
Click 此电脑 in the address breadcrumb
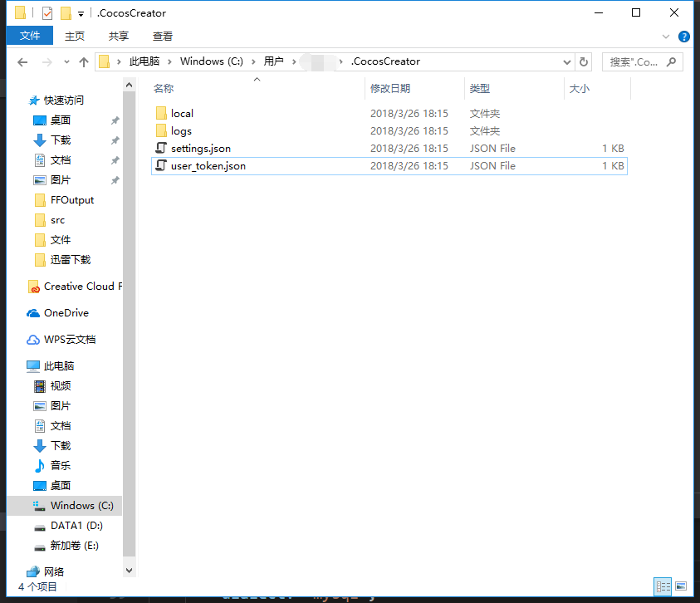[x=144, y=61]
